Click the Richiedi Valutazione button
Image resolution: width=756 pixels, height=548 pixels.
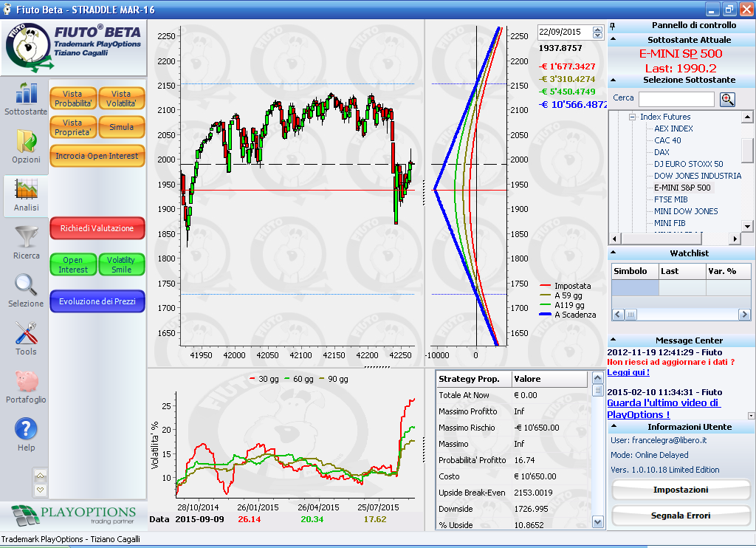tap(97, 228)
